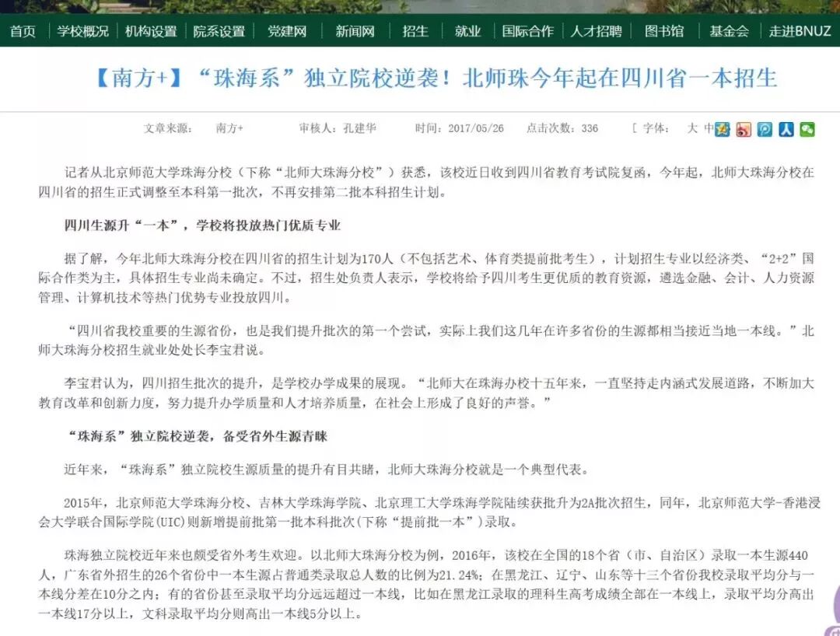The height and width of the screenshot is (636, 840).
Task: Click the date 2017/05/26
Action: pyautogui.click(x=476, y=128)
